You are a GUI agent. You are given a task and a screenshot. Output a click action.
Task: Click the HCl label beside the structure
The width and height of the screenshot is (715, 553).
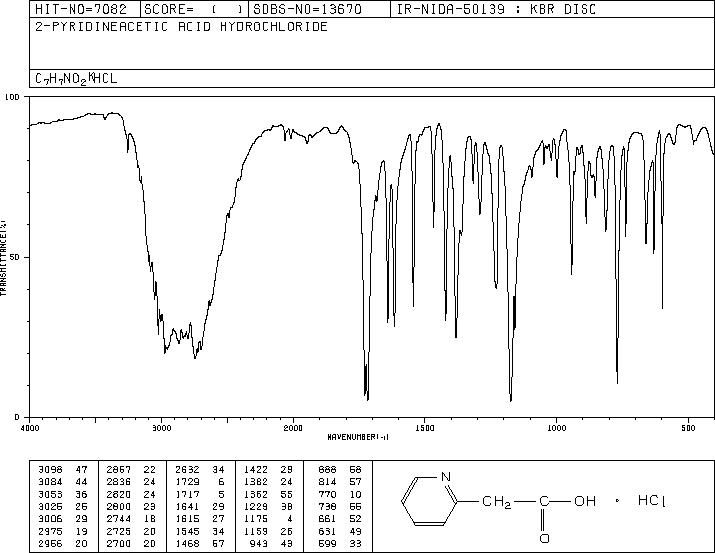tap(652, 501)
